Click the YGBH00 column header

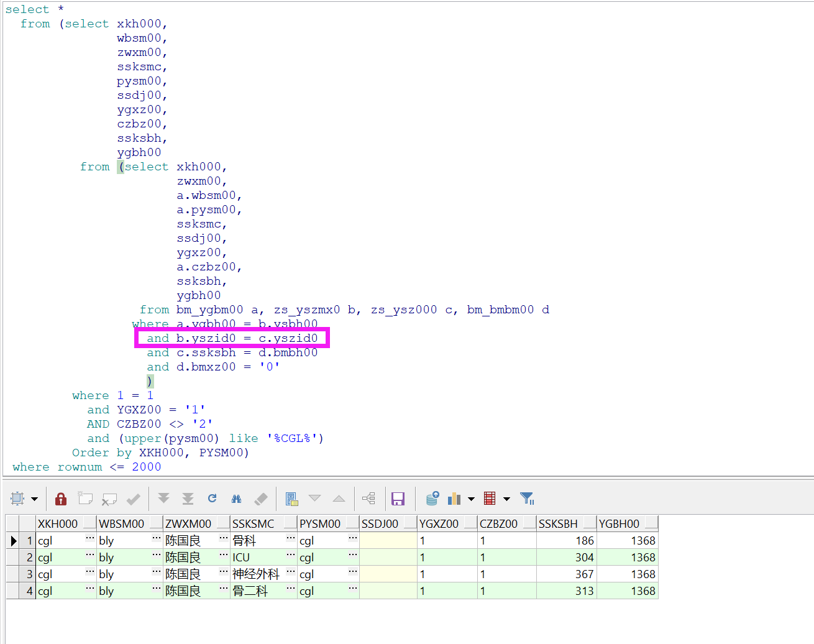coord(619,524)
